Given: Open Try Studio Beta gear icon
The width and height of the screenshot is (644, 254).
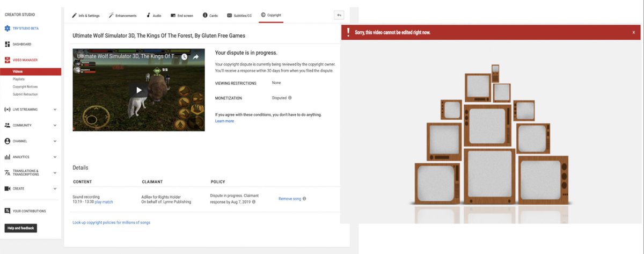Looking at the screenshot, I should (x=8, y=28).
